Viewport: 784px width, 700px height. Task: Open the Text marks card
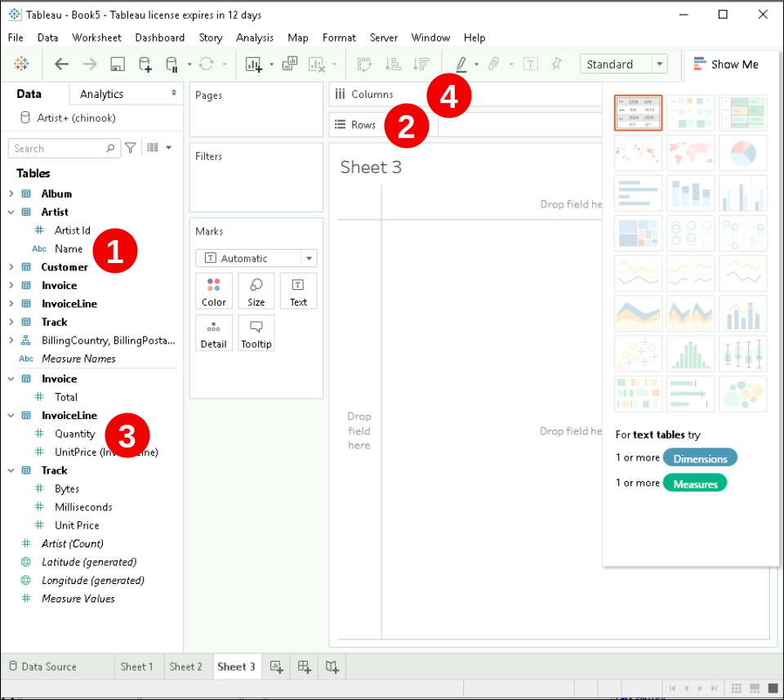299,292
